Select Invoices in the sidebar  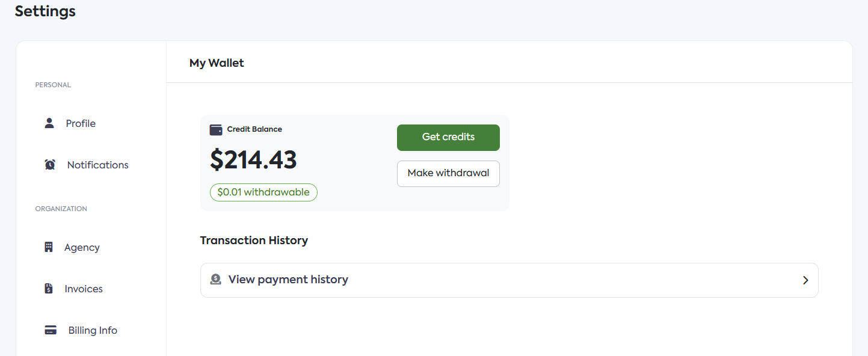pyautogui.click(x=84, y=289)
